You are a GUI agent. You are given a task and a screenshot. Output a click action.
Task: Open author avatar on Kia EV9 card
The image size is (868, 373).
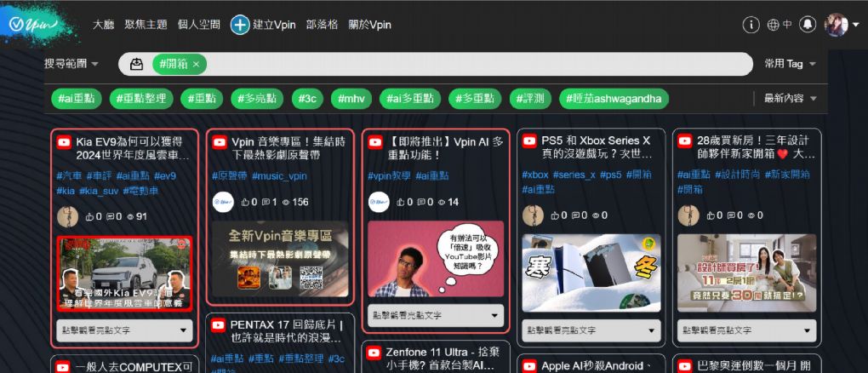click(x=67, y=216)
